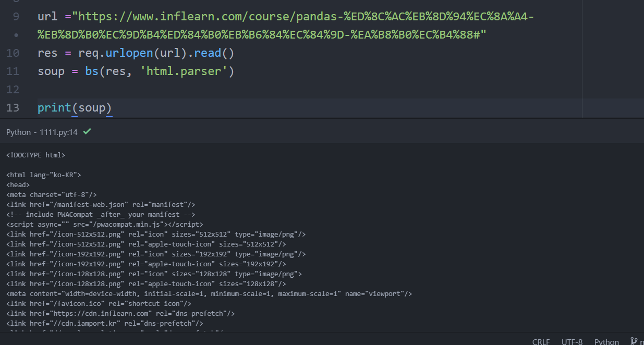Open CRLF line ending selector

pyautogui.click(x=541, y=342)
